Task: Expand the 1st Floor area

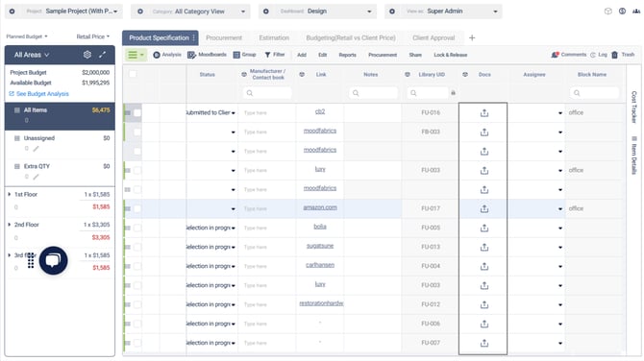Action: [x=9, y=195]
